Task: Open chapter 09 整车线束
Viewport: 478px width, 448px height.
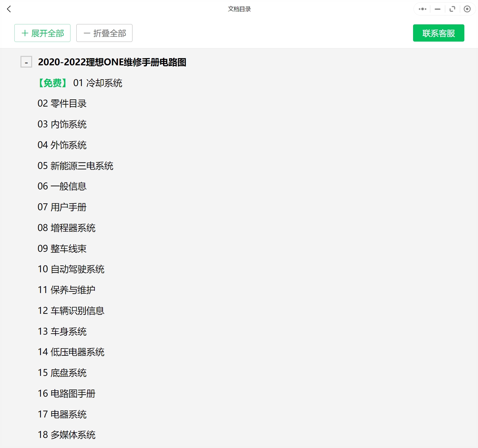Action: [62, 249]
